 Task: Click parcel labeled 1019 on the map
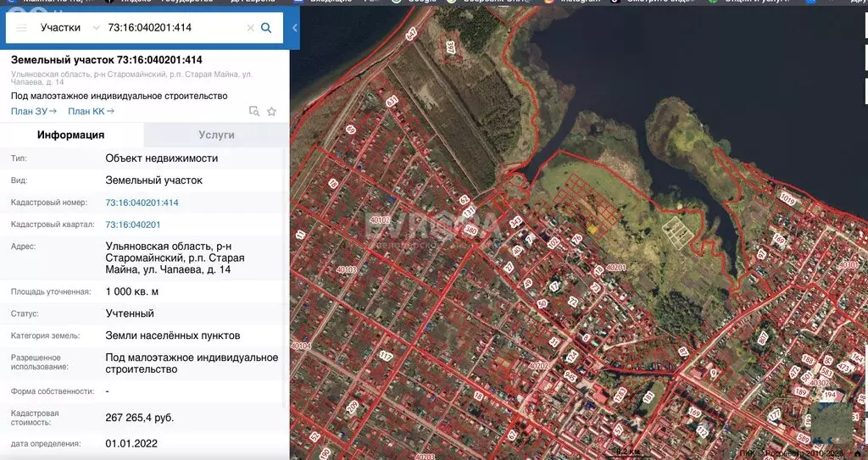[787, 200]
